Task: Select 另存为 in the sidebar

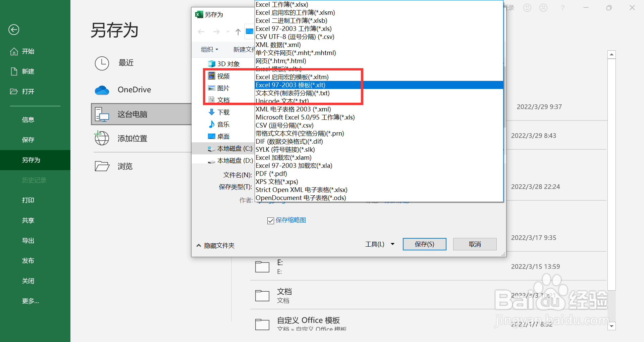Action: [35, 160]
